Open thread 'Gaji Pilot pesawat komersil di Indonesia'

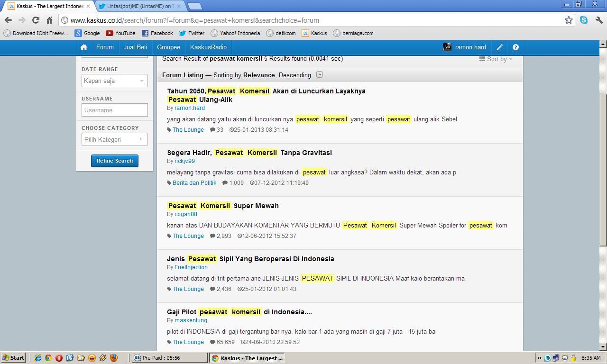[x=239, y=312]
